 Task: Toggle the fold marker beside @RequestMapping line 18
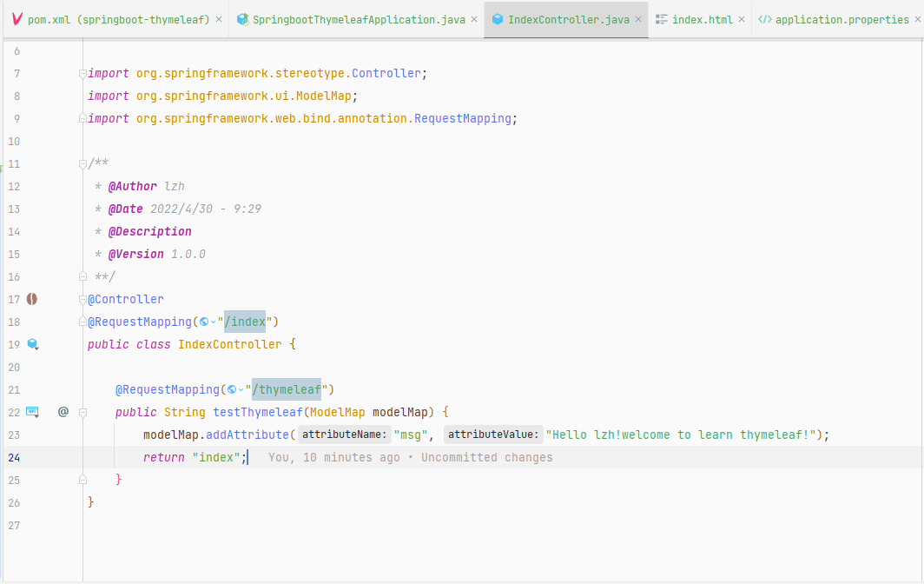click(82, 322)
